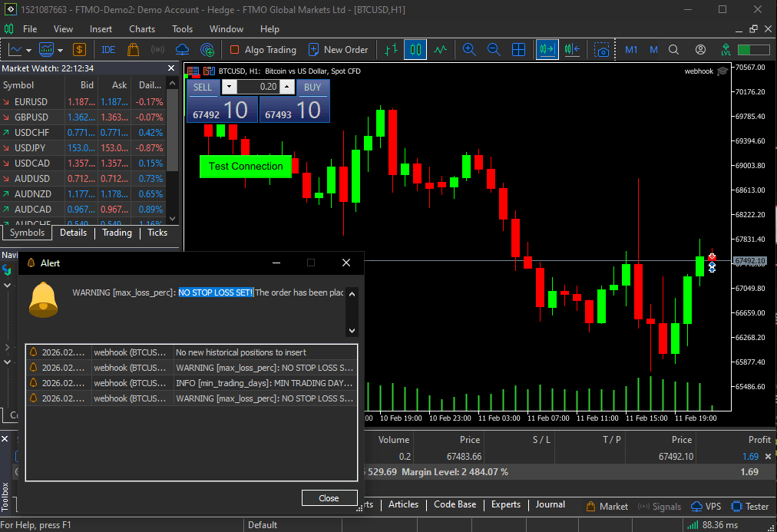Switch chart to line chart
Screen dimensions: 777x532
[x=440, y=50]
